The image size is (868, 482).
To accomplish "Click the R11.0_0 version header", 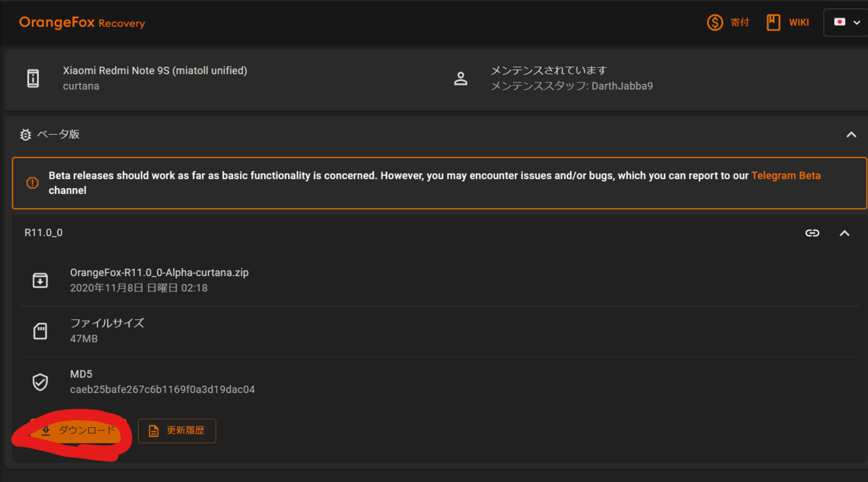I will [x=43, y=233].
